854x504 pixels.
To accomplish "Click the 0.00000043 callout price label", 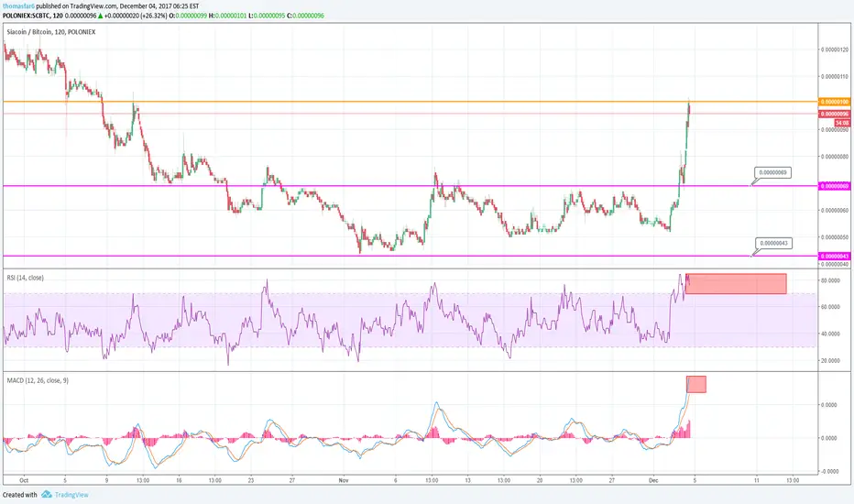I will (773, 243).
